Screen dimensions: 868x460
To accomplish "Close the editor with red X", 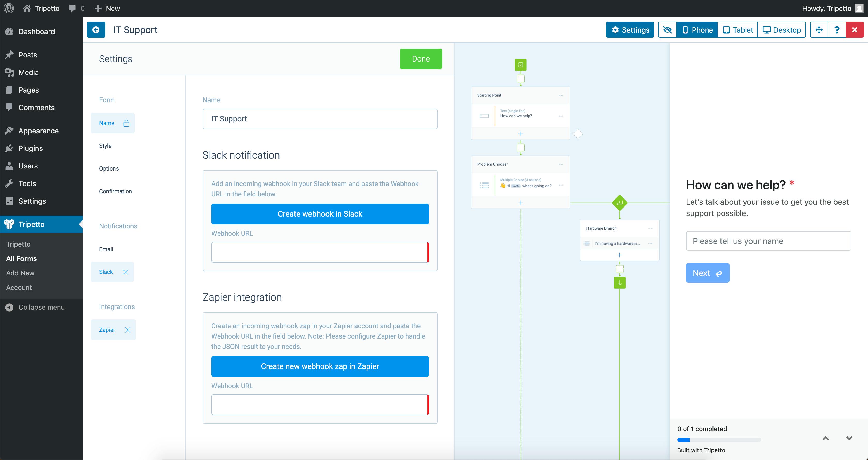I will click(855, 30).
